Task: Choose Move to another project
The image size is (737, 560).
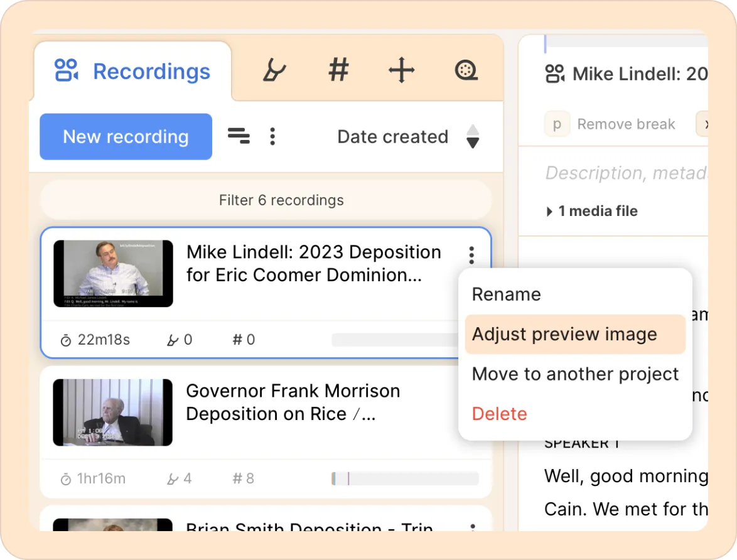Action: pos(575,374)
